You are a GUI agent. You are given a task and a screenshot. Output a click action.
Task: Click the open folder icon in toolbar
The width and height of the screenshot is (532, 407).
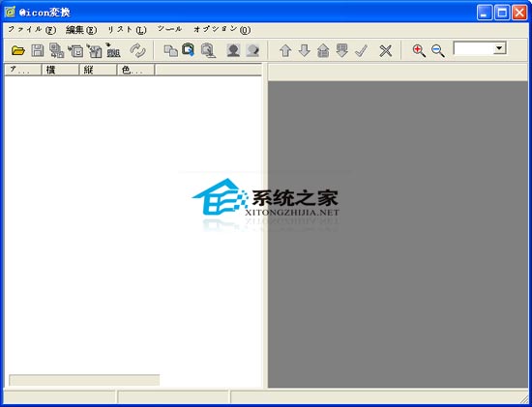[18, 51]
